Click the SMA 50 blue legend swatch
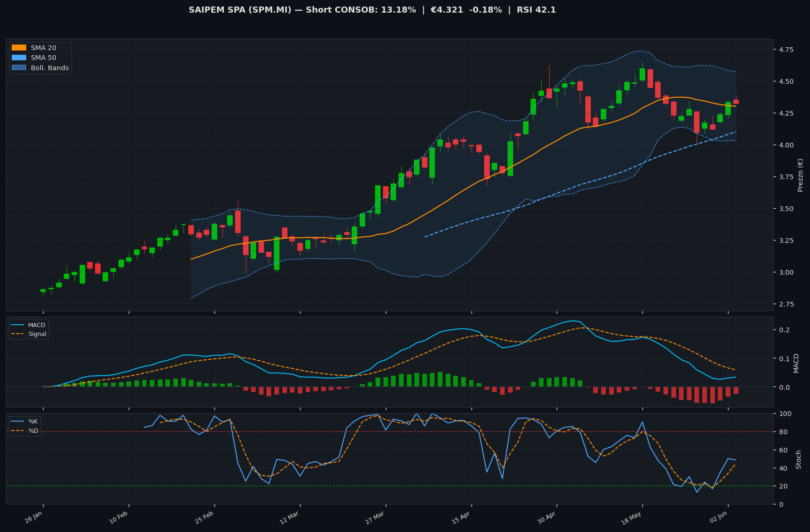The image size is (810, 532). [19, 58]
